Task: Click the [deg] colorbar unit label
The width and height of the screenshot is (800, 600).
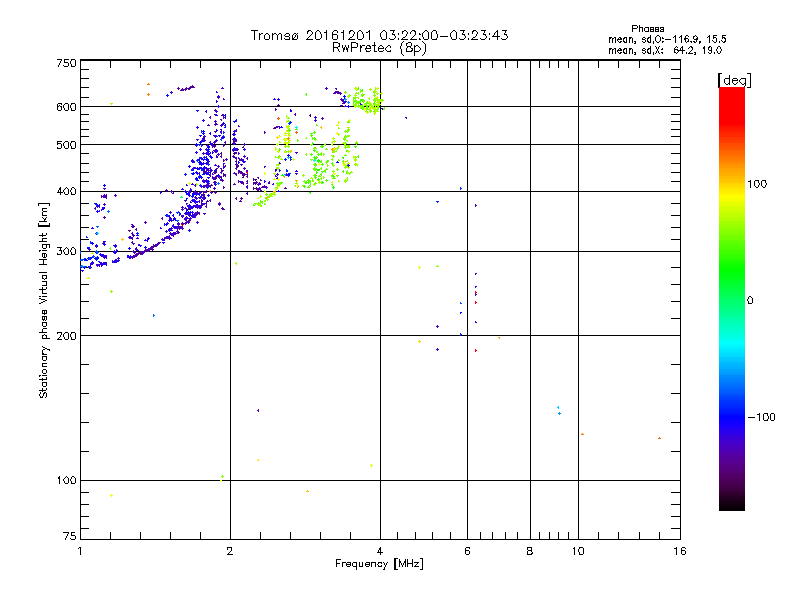Action: 734,79
